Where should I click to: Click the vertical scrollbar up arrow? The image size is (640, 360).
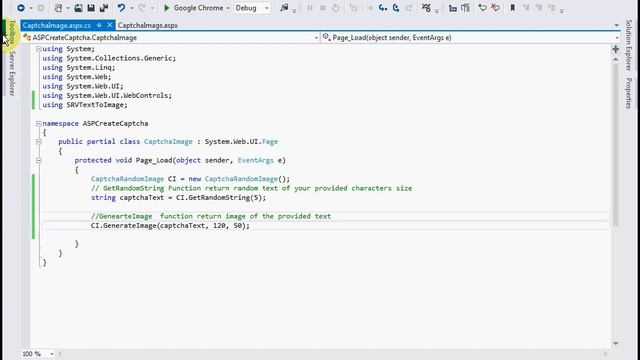tap(616, 60)
